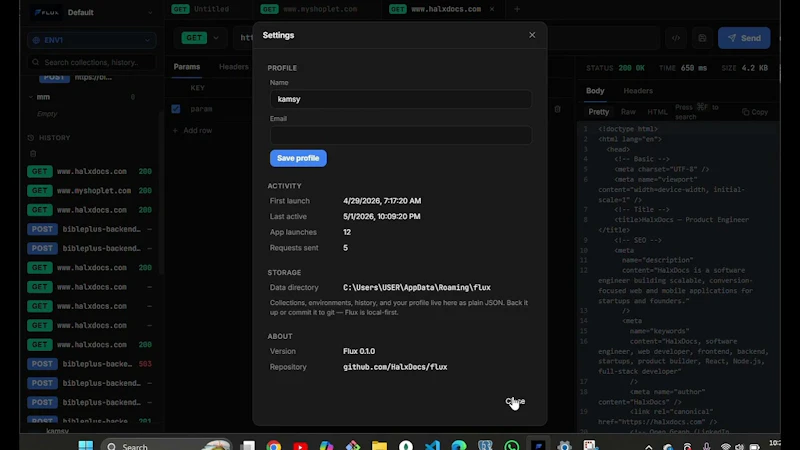Copy the response body
Viewport: 800px width, 450px height.
755,112
